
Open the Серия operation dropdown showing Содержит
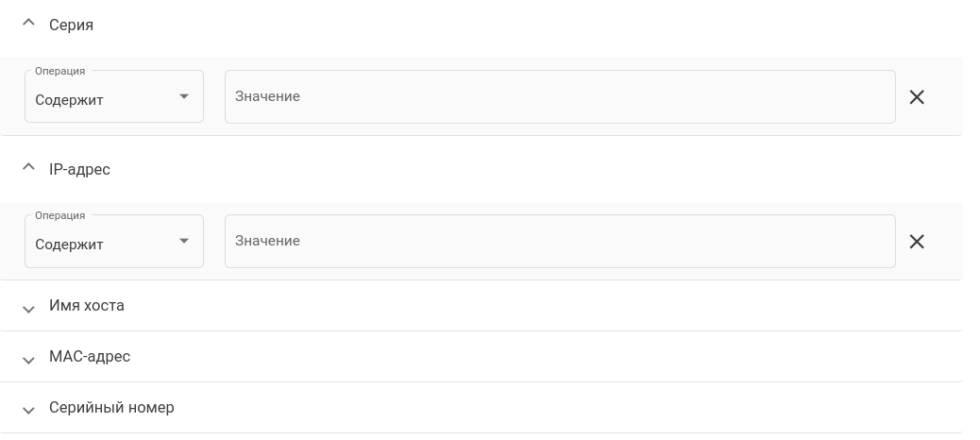coord(104,98)
